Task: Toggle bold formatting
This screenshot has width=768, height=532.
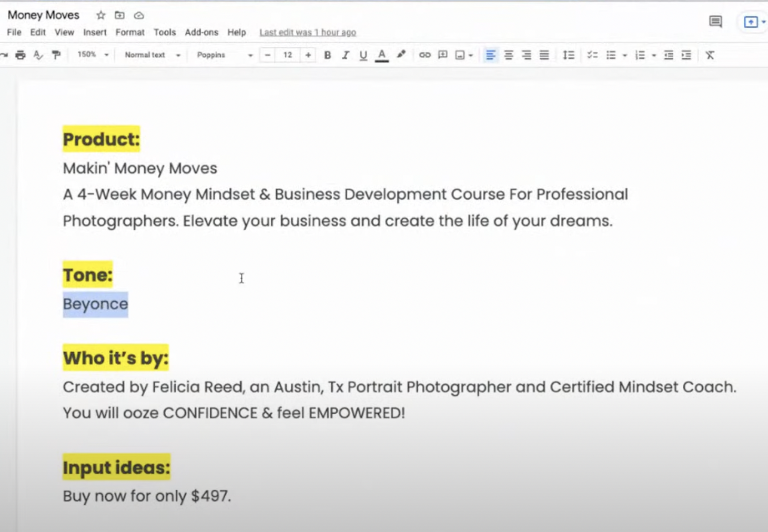Action: [327, 55]
